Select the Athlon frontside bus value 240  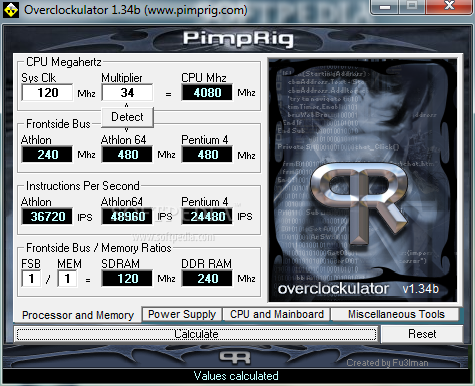pyautogui.click(x=47, y=154)
